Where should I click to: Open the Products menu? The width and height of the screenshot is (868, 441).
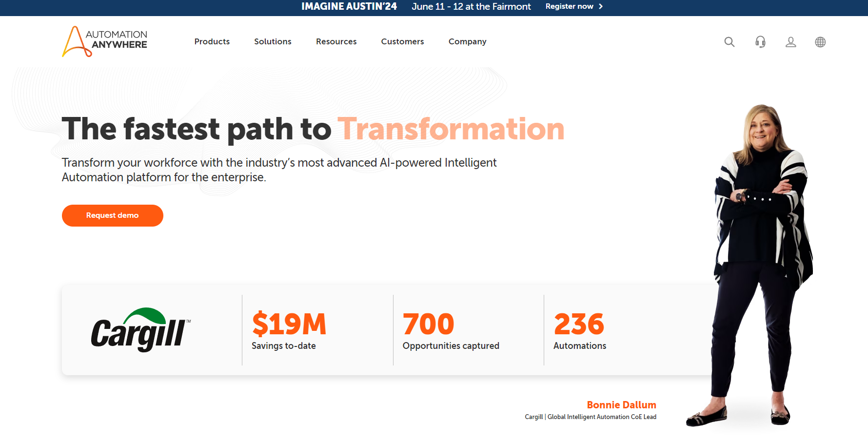[x=212, y=41]
